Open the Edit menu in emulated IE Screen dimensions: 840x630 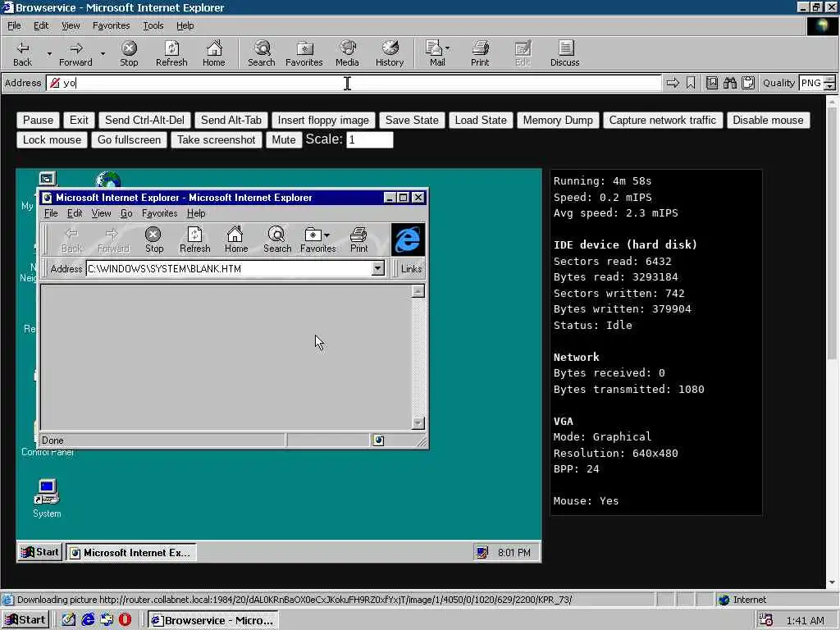75,213
